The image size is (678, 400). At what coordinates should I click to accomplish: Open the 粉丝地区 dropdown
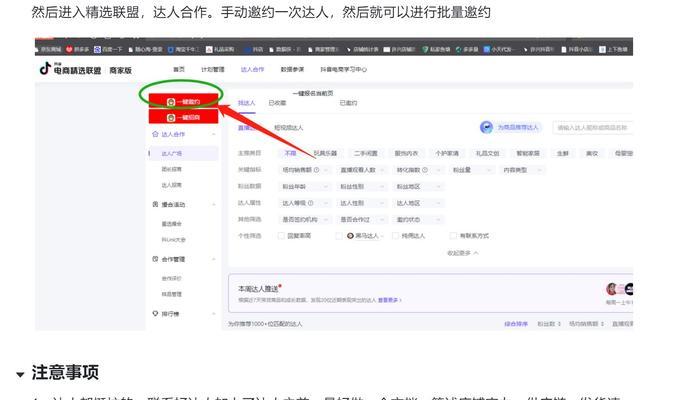pos(419,186)
